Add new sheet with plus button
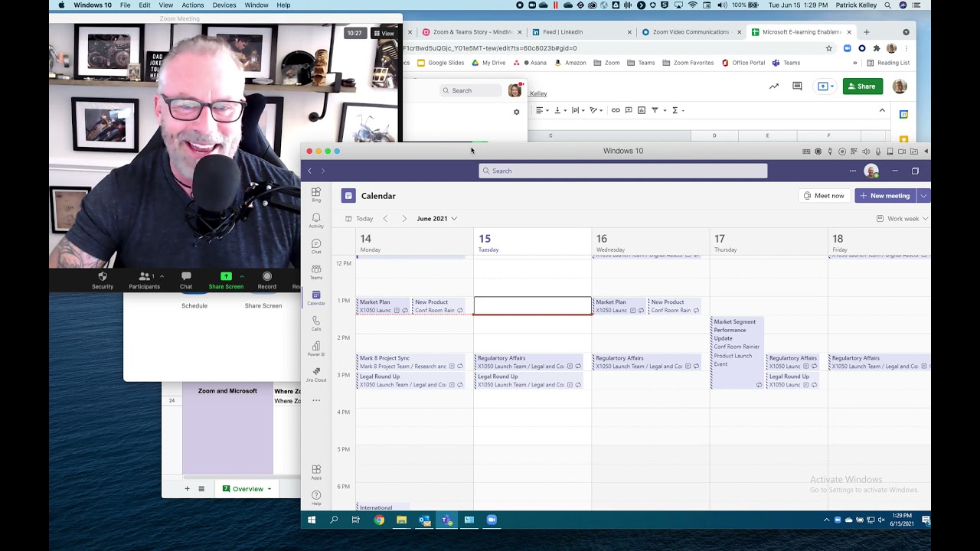Screen dimensions: 980x551 coord(187,489)
